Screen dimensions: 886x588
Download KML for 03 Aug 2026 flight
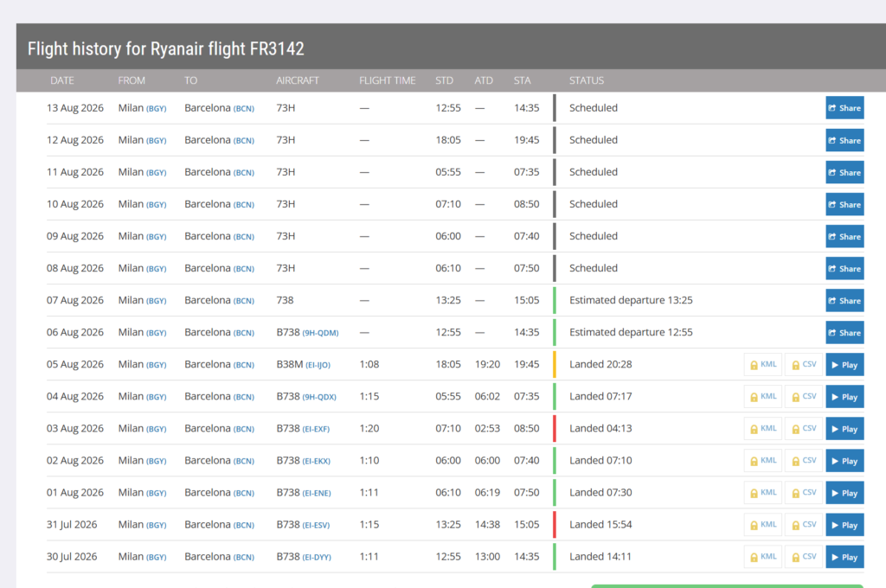[763, 429]
